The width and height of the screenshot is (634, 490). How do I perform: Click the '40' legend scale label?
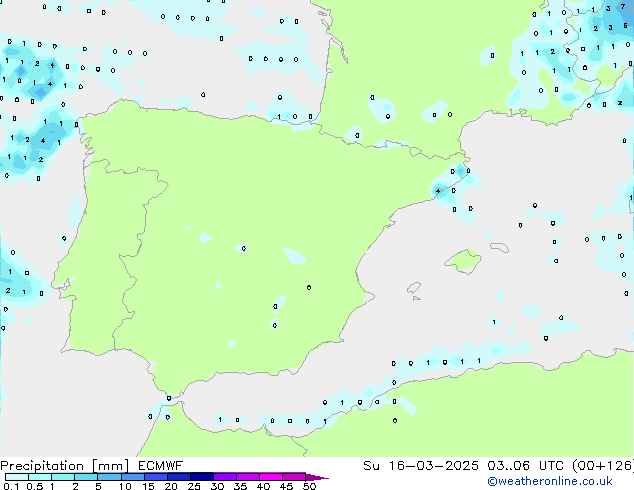263,486
